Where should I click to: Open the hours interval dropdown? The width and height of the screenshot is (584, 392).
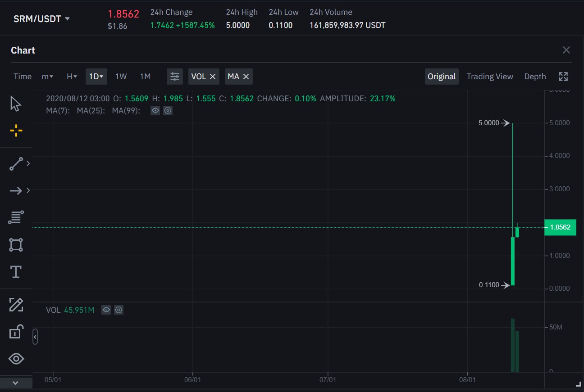click(72, 77)
